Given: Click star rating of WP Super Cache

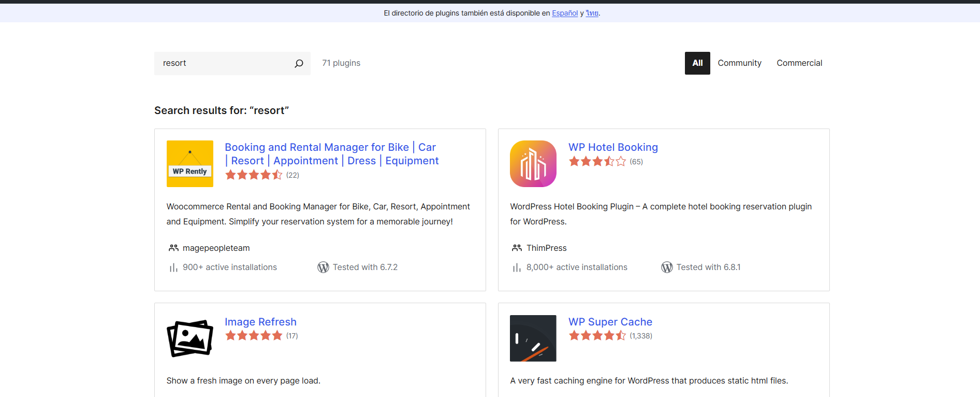Looking at the screenshot, I should tap(597, 335).
